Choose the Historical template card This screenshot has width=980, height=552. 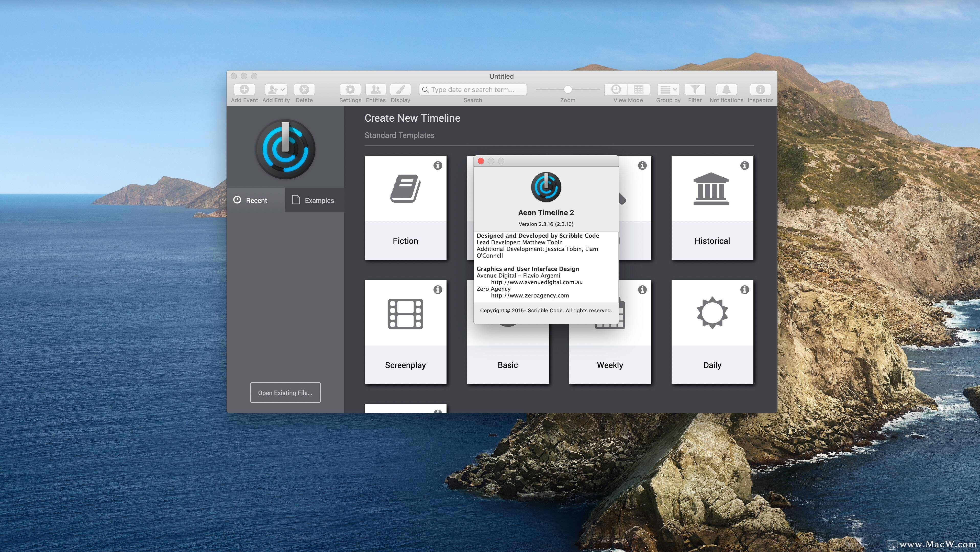[712, 208]
